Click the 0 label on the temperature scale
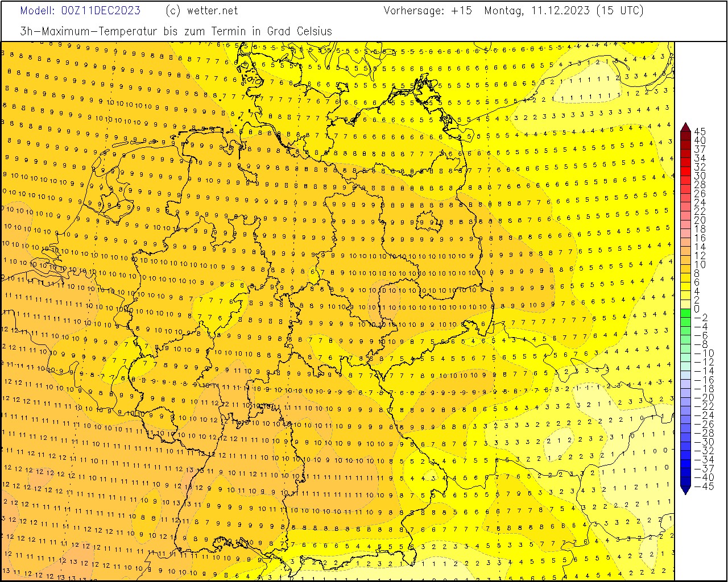The image size is (728, 582). (x=697, y=309)
